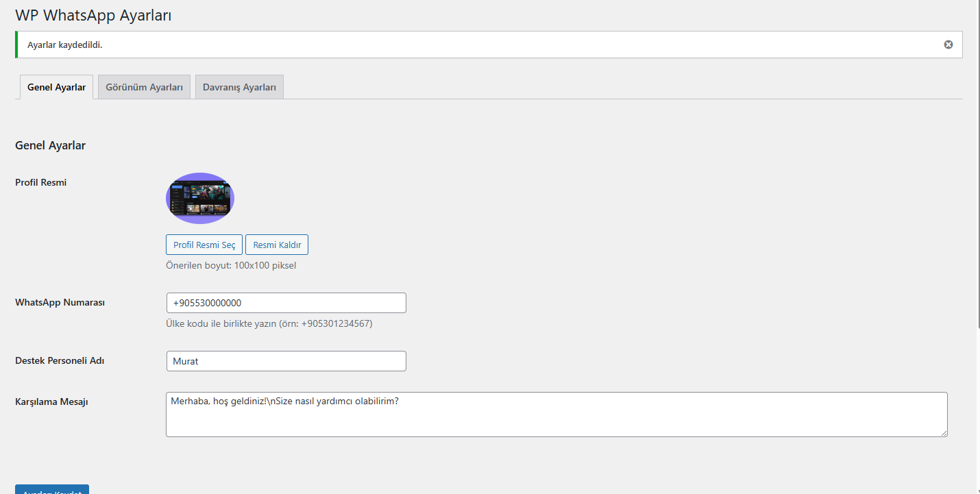
Task: Click the "Destek Personeli Adı" label
Action: click(x=60, y=360)
